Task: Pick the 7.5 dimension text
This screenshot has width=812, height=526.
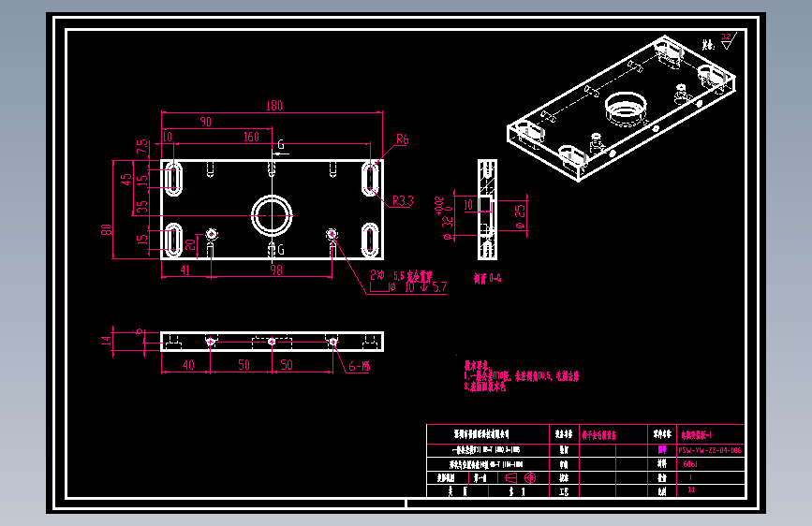Action: pos(142,147)
